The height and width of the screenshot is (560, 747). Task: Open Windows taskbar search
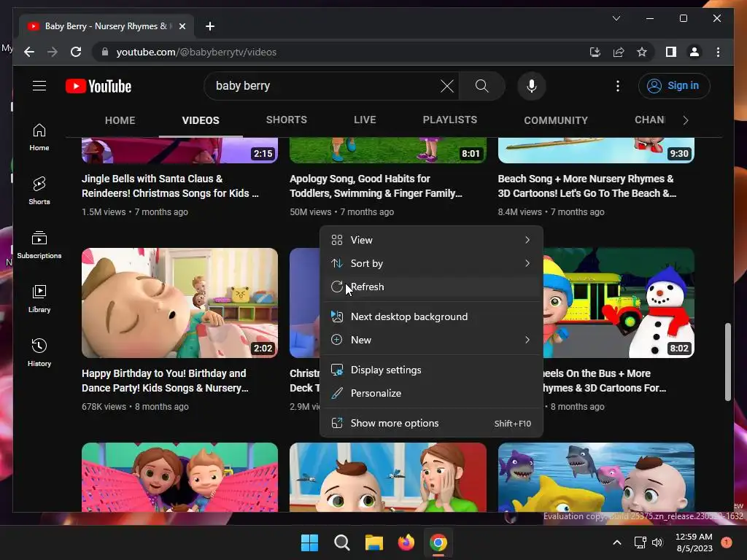click(342, 542)
